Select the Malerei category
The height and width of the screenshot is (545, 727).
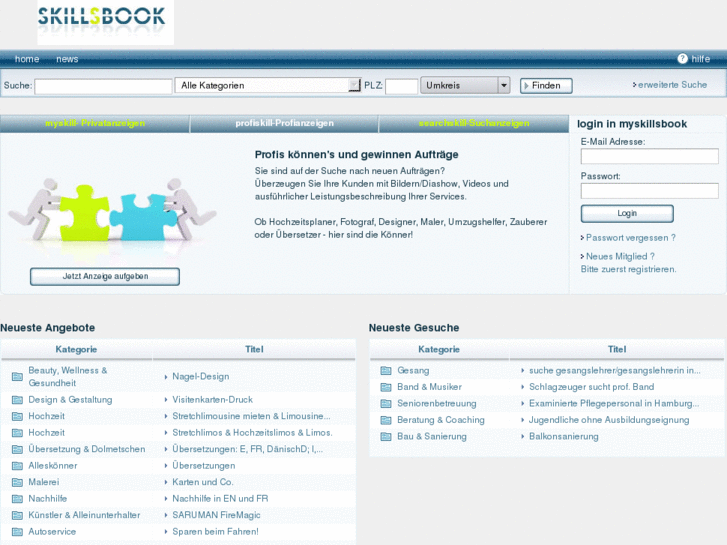44,482
